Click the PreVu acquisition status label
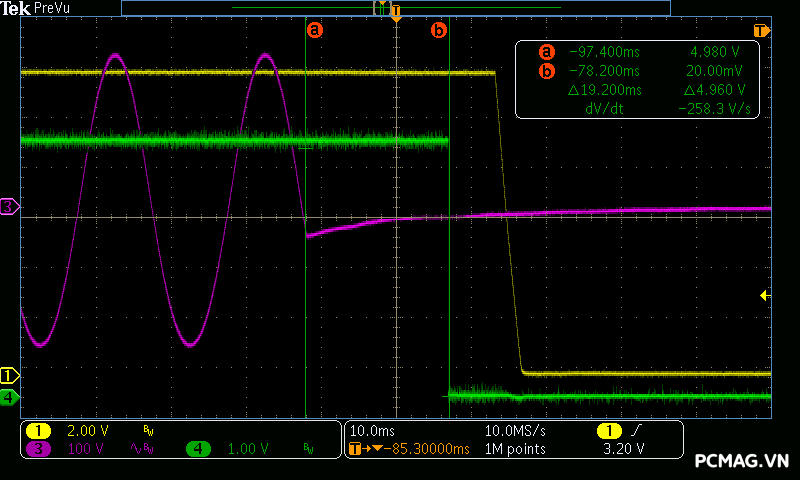The image size is (800, 480). click(52, 8)
